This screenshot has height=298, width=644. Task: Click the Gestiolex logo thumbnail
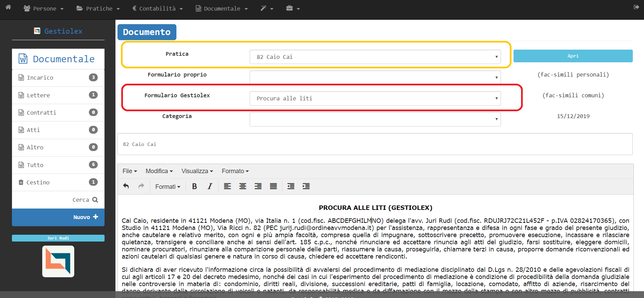[x=58, y=261]
